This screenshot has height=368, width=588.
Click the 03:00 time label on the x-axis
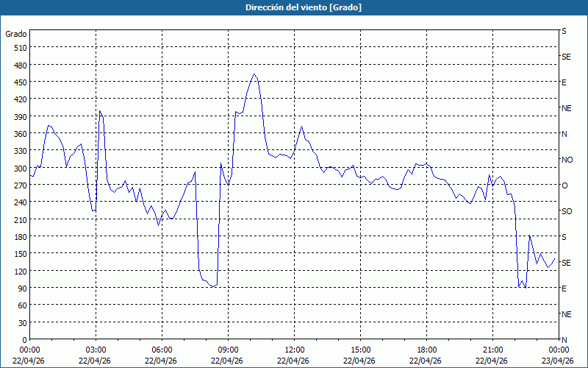[96, 350]
